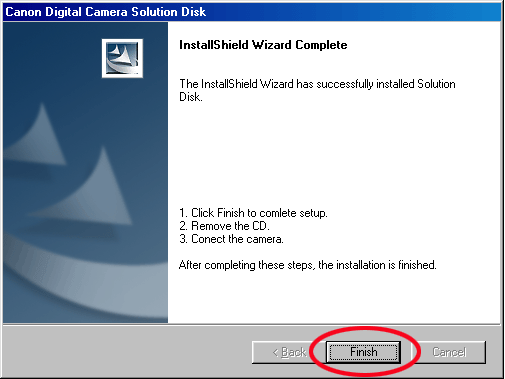The height and width of the screenshot is (379, 505).
Task: Click step 2 Remove the CD
Action: 224,226
